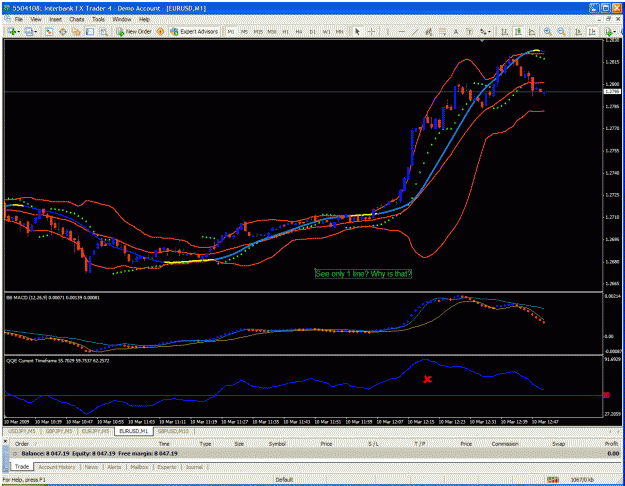
Task: Switch to the USDJPY,M5 chart tab
Action: click(22, 431)
